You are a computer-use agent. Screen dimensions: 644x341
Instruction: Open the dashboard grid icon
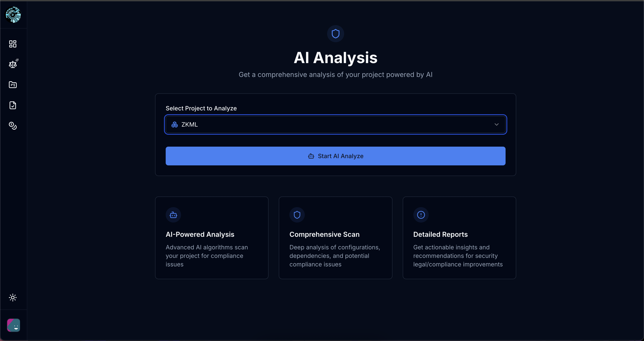13,44
